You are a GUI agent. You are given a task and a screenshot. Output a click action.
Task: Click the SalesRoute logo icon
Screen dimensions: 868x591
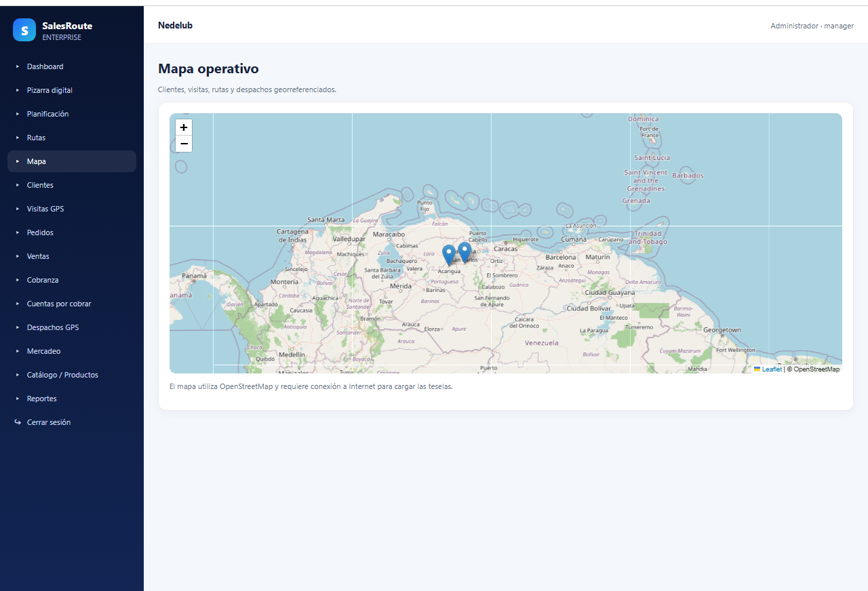[x=24, y=30]
